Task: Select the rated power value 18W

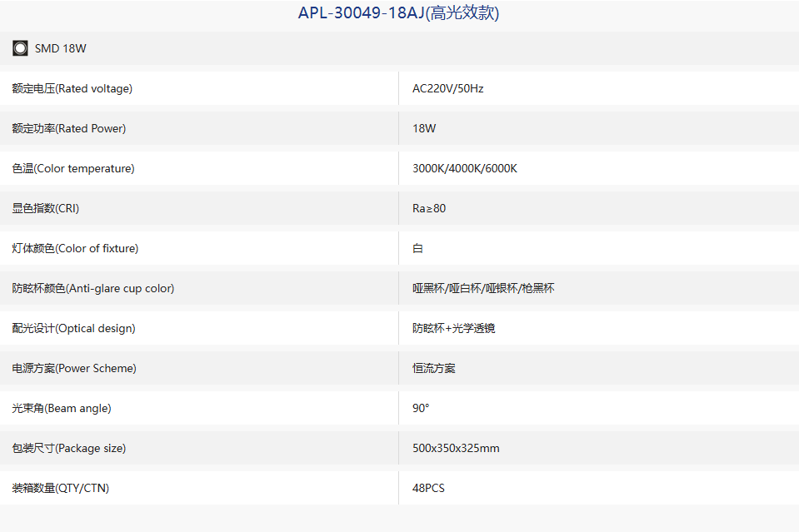Action: (x=424, y=128)
